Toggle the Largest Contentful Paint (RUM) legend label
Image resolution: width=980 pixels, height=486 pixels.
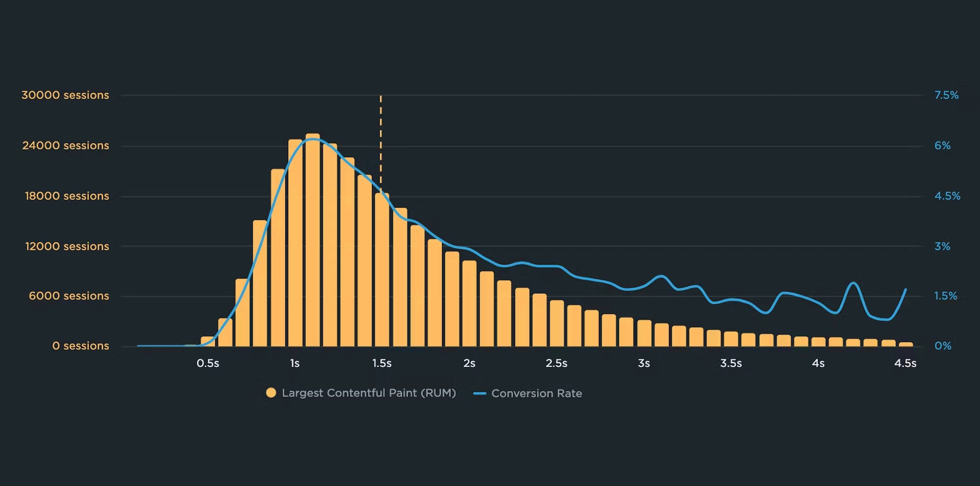368,393
